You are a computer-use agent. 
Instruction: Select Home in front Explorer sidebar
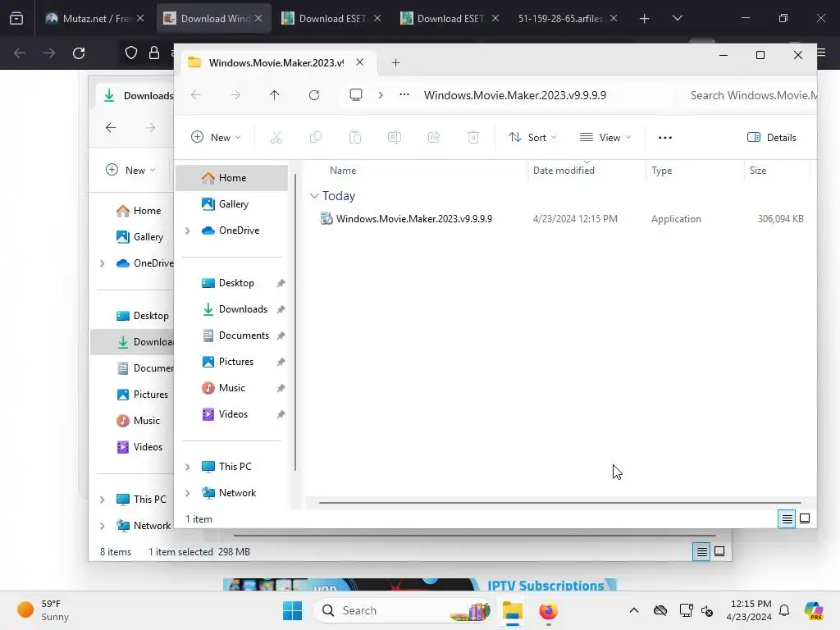click(x=232, y=178)
